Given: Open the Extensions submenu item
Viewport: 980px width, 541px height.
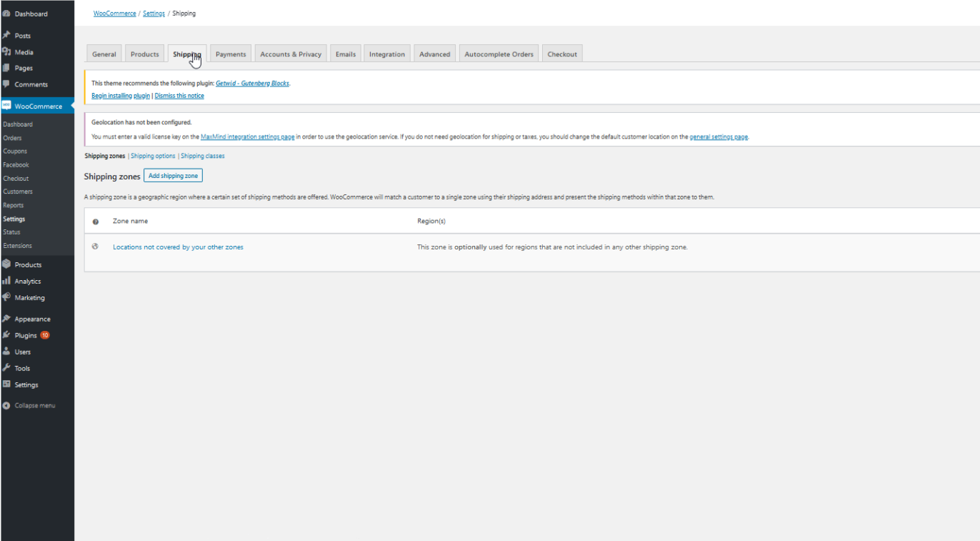Looking at the screenshot, I should click(x=18, y=246).
